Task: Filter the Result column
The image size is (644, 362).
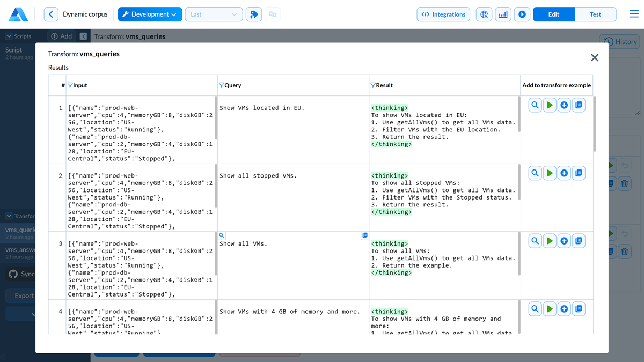Action: click(x=373, y=85)
